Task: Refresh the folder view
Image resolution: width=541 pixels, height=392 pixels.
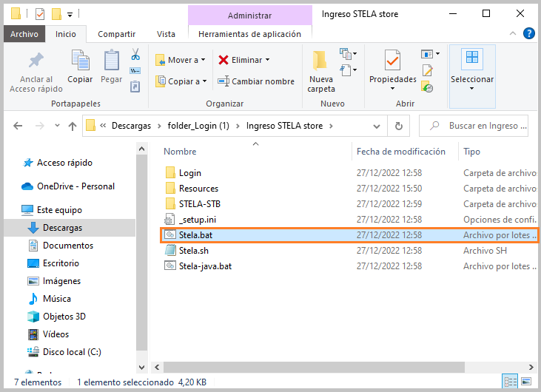Action: point(398,126)
